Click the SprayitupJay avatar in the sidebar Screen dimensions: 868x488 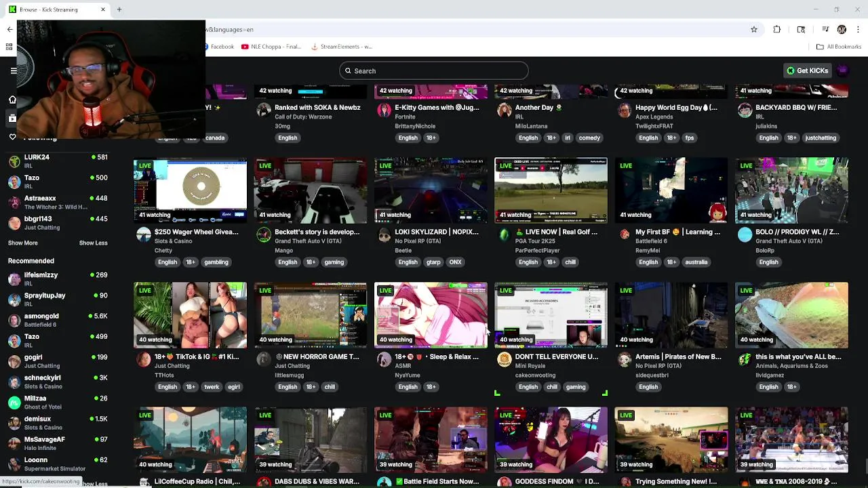[x=14, y=300]
